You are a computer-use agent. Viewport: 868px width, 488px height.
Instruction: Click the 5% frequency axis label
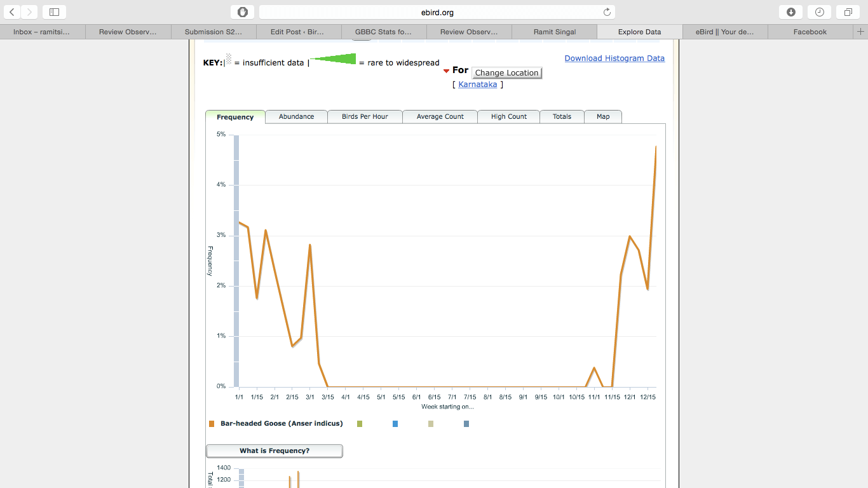point(221,134)
